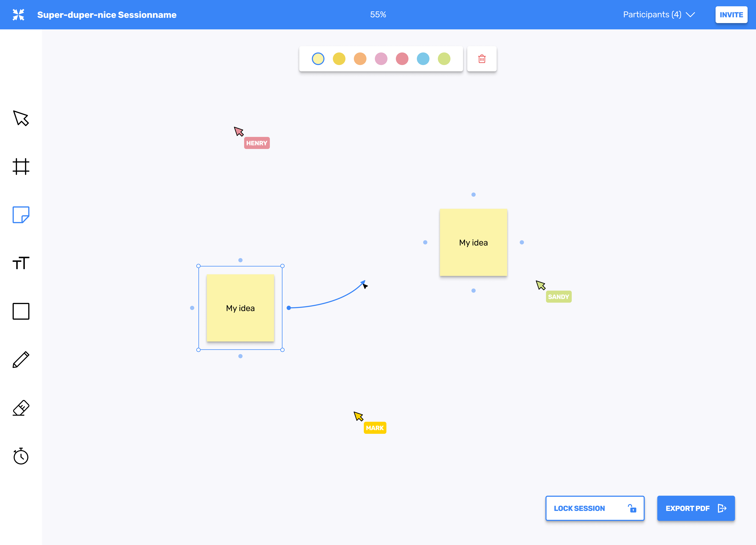Select the sticky note tool
The width and height of the screenshot is (756, 545).
(x=21, y=215)
